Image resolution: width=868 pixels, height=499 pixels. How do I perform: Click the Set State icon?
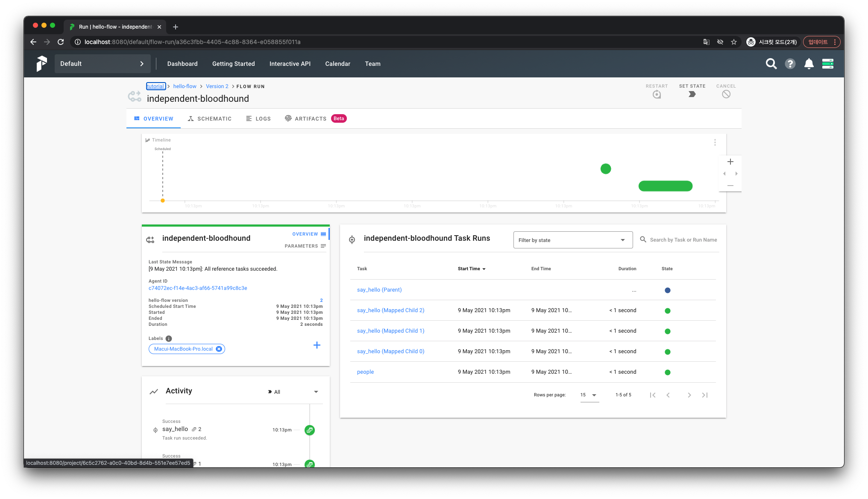click(x=692, y=94)
